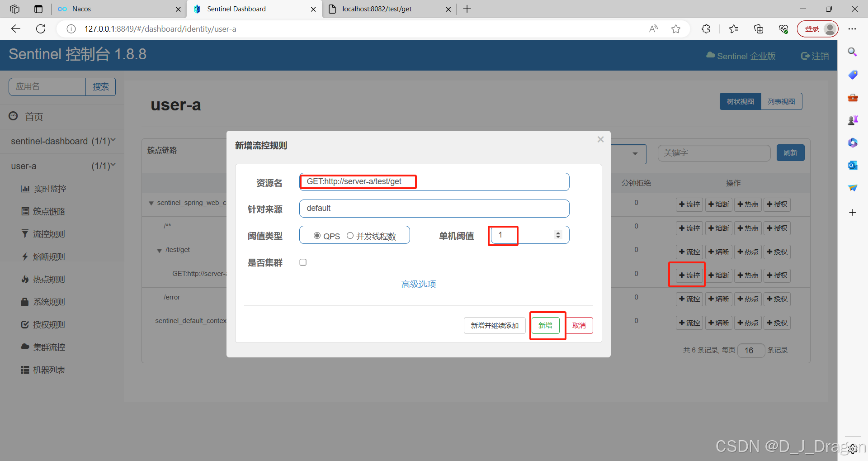Screen dimensions: 868x461
Task: Click the 关键字 search field
Action: pos(714,153)
